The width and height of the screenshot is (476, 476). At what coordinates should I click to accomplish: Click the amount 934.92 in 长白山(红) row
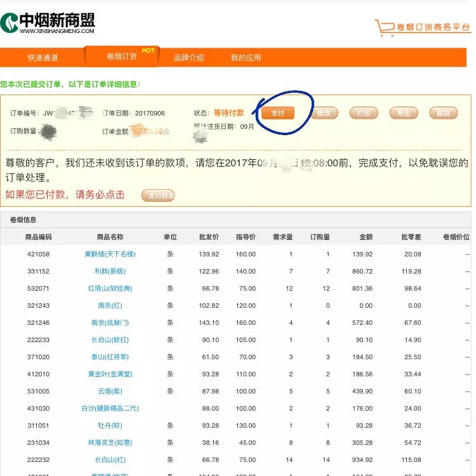pyautogui.click(x=362, y=460)
